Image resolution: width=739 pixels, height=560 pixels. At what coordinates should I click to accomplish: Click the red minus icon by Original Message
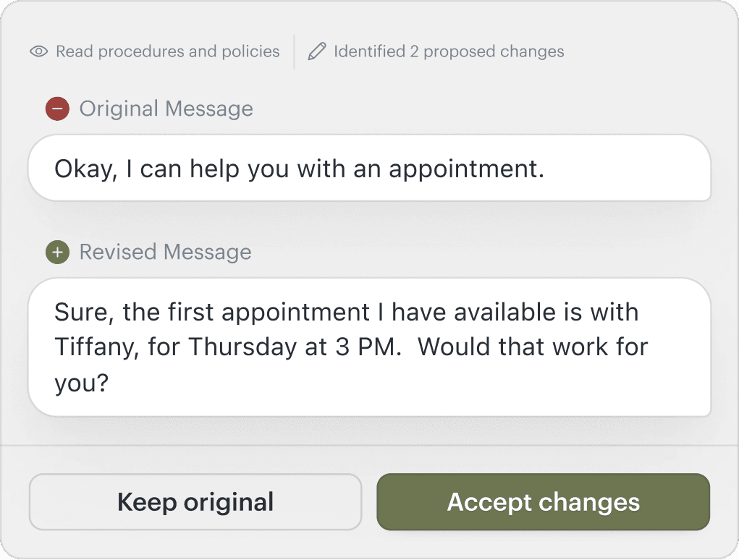point(57,109)
